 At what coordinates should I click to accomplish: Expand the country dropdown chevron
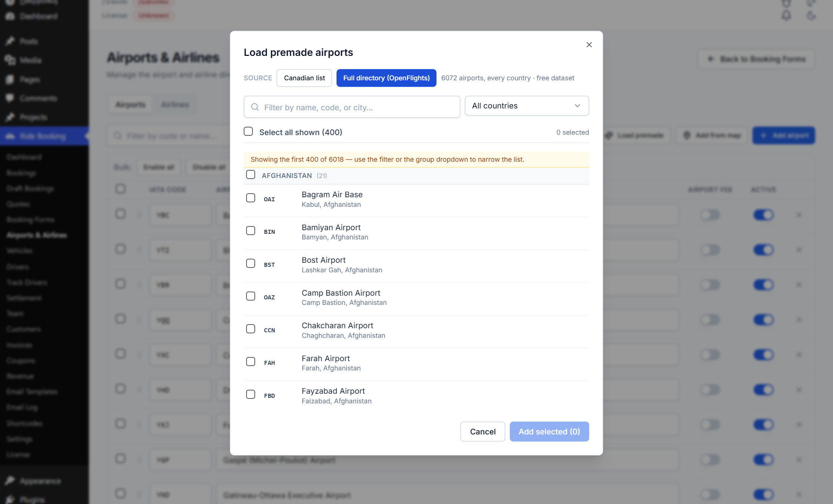[578, 106]
